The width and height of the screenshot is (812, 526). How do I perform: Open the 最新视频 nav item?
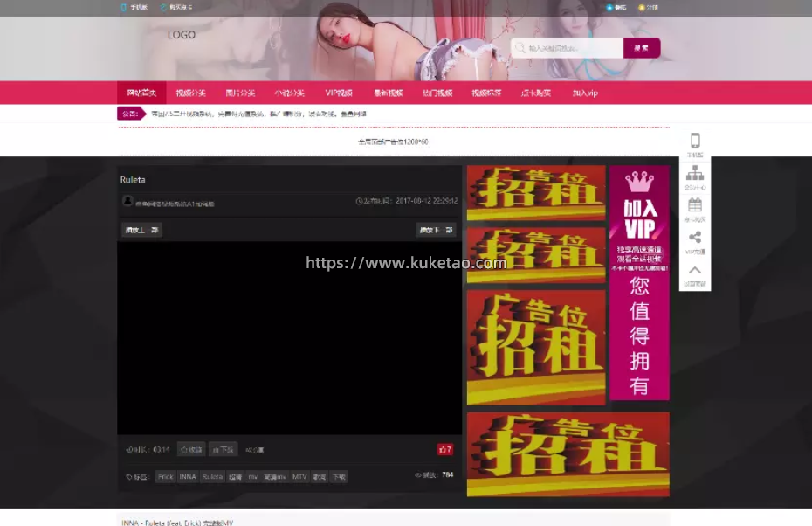point(389,93)
